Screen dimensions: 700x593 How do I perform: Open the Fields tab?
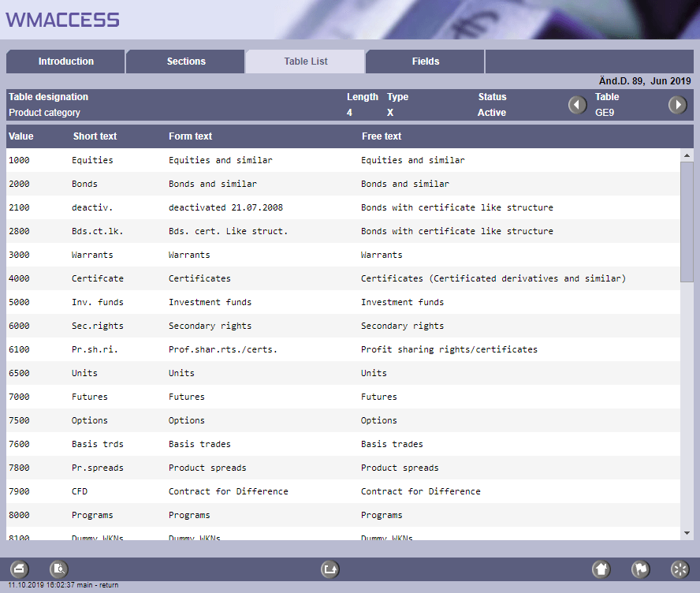(x=426, y=62)
